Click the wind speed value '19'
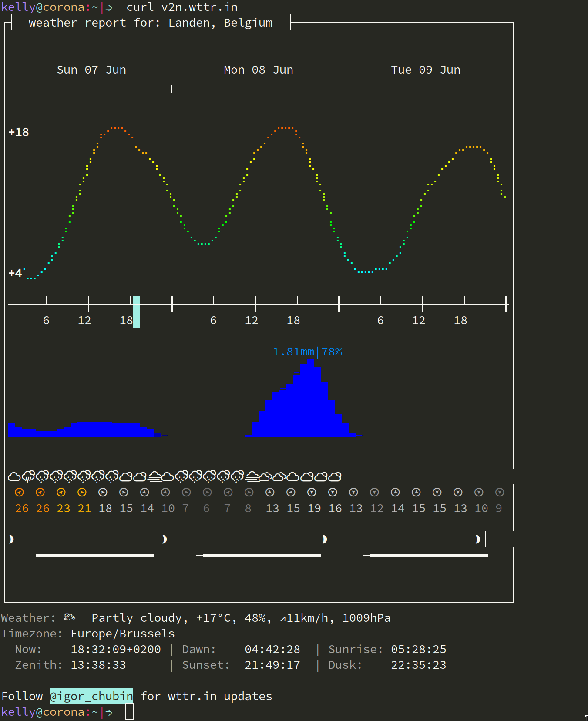588x721 pixels. tap(314, 508)
